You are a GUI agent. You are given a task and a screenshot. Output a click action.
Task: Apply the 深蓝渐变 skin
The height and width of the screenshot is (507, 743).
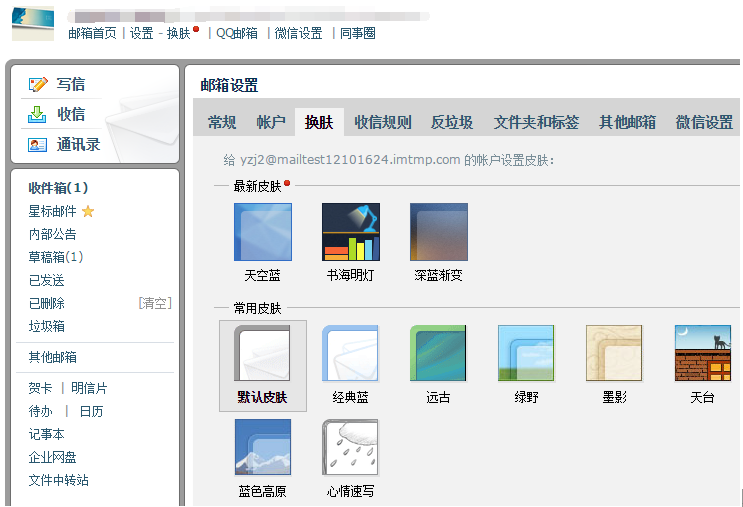click(x=438, y=232)
